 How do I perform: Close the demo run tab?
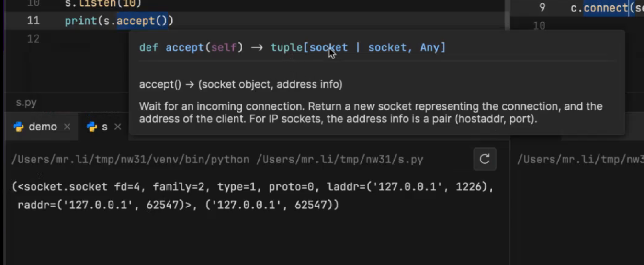[x=67, y=127]
